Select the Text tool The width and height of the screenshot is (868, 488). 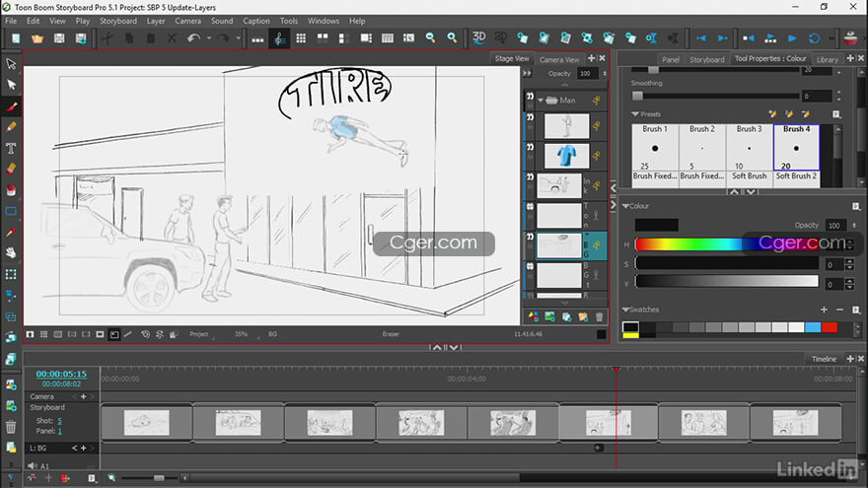click(x=11, y=148)
